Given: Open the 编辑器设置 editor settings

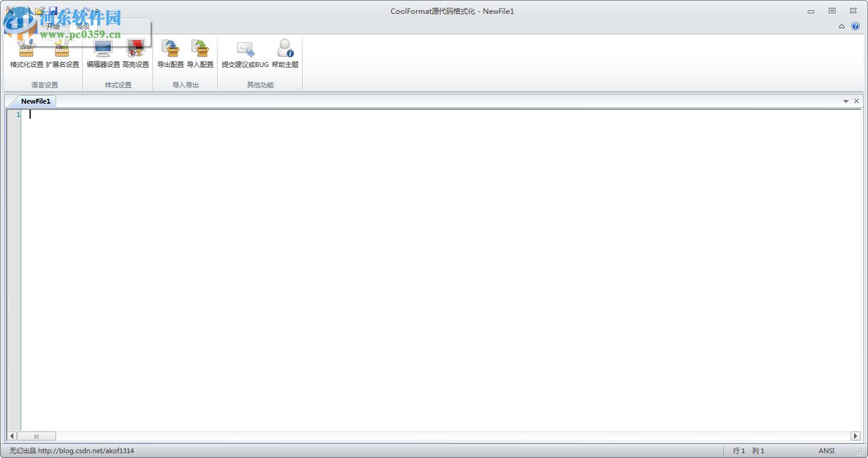Looking at the screenshot, I should [103, 53].
